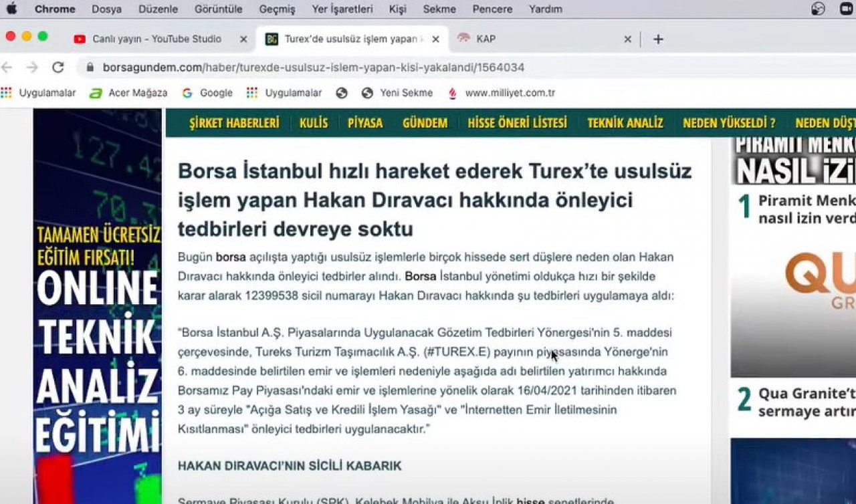Screen dimensions: 856x504
Task: Open the Geçmiş menu
Action: click(277, 9)
